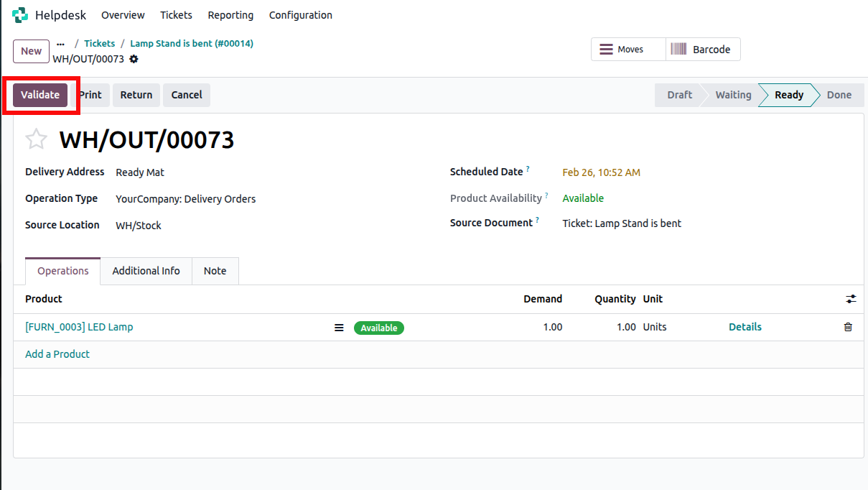Click the Add a Product link
868x490 pixels.
point(57,354)
